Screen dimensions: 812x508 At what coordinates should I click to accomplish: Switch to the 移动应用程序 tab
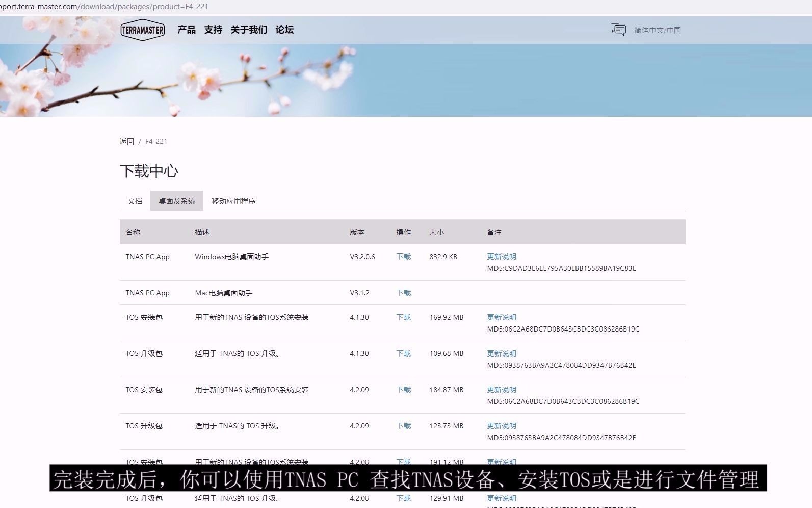pos(233,201)
